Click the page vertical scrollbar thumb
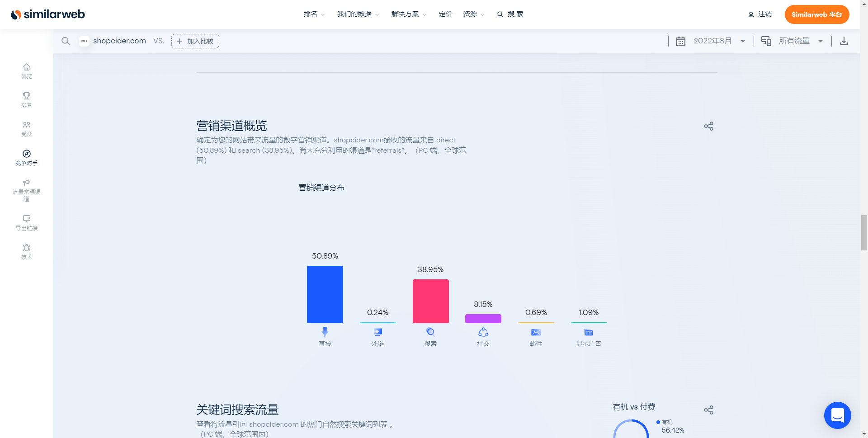This screenshot has width=868, height=438. click(864, 233)
